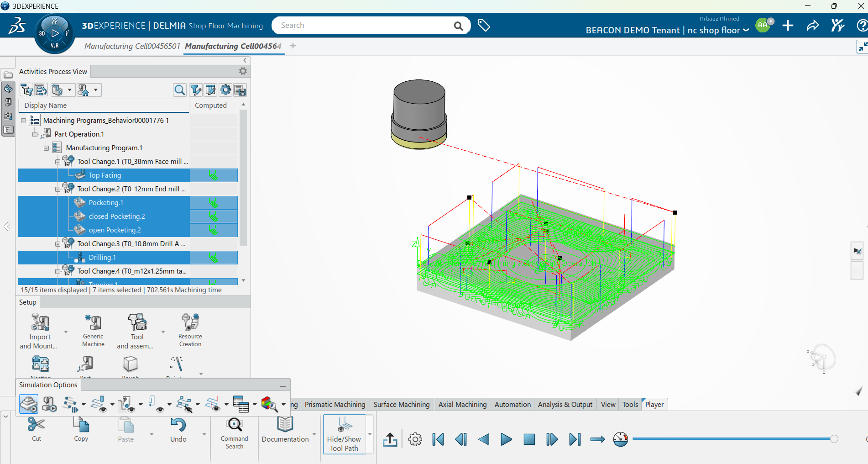This screenshot has width=868, height=464.
Task: Open the Analysis & Output tab
Action: tap(565, 404)
